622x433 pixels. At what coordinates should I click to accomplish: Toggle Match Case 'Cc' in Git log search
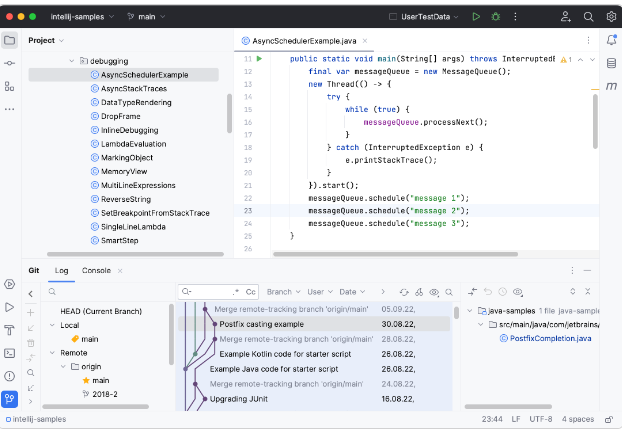[x=250, y=292]
